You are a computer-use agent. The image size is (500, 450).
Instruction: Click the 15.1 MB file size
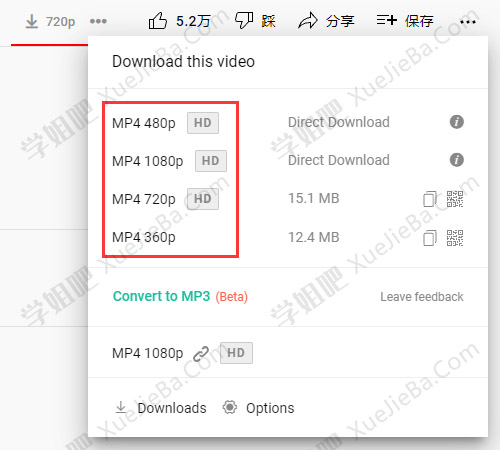[x=314, y=198]
